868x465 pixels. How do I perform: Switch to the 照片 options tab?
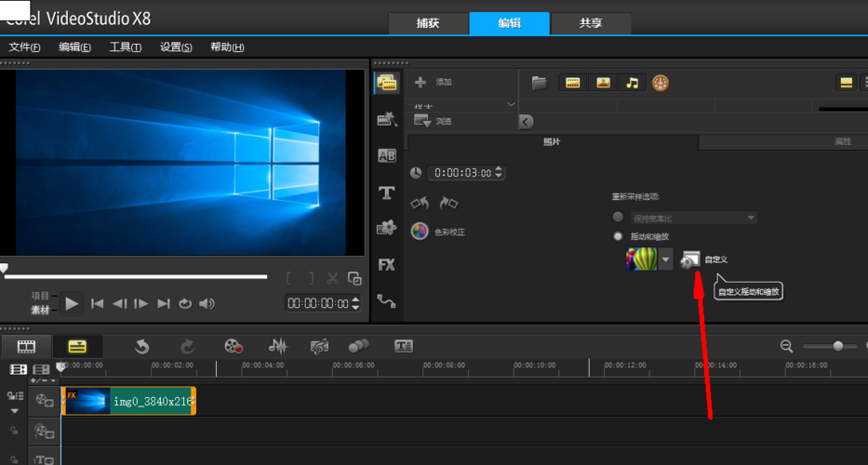(552, 141)
